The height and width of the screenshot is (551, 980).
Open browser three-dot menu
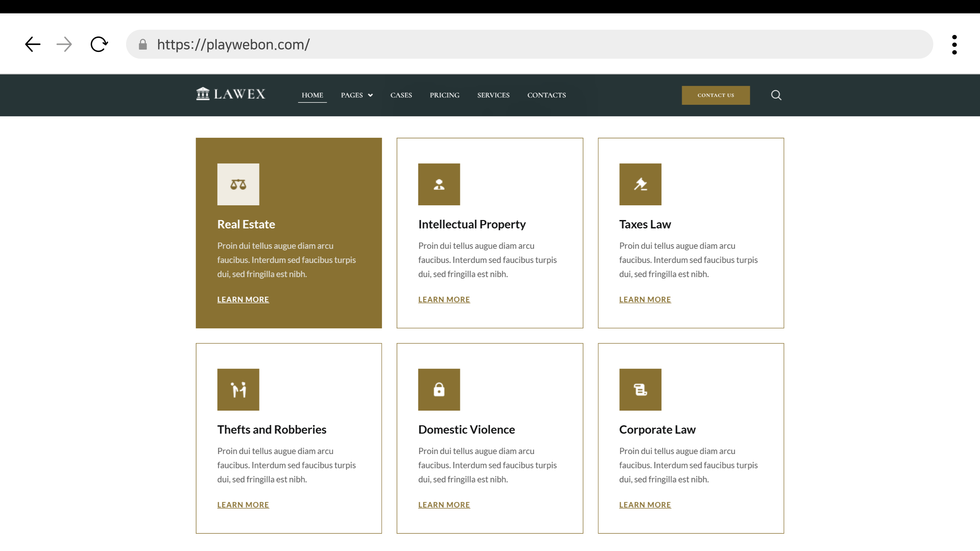954,44
